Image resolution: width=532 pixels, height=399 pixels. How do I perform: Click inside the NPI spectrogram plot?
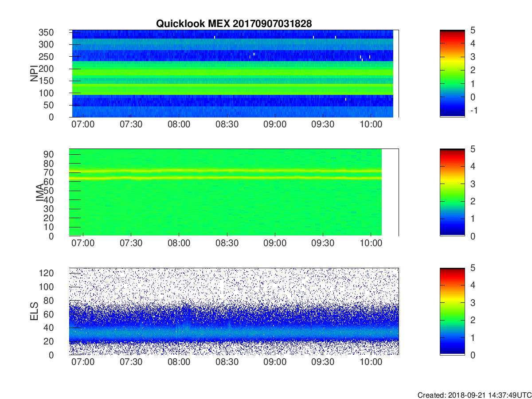click(234, 74)
